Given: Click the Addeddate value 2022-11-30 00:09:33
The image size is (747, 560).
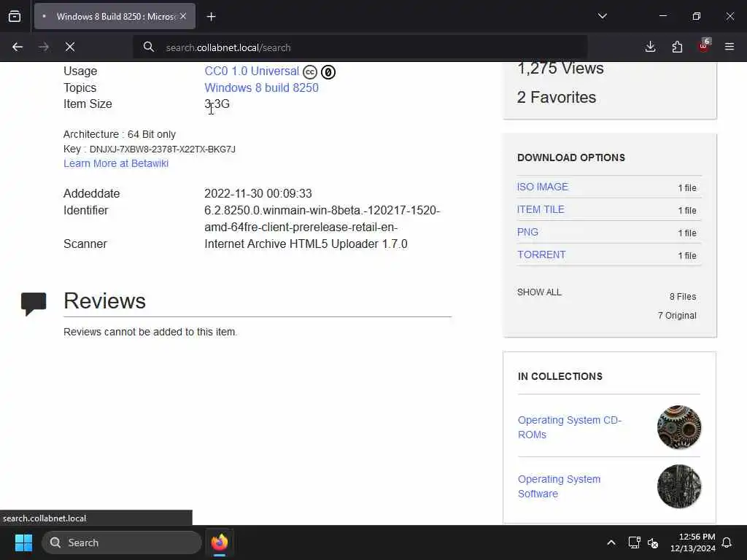Looking at the screenshot, I should (x=258, y=193).
